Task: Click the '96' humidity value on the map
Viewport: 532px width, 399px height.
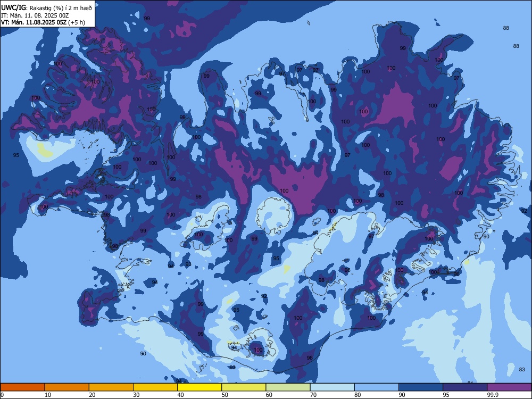Action: (x=456, y=274)
